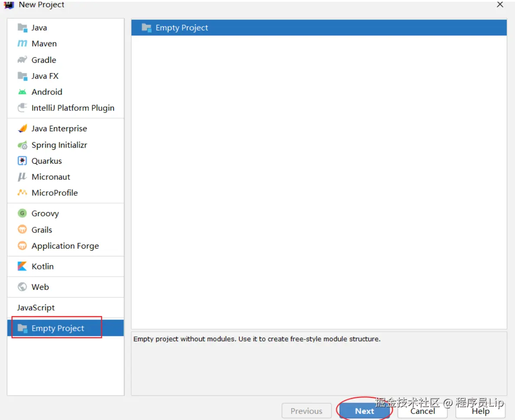The image size is (515, 420).
Task: Select Java Enterprise label
Action: [59, 129]
